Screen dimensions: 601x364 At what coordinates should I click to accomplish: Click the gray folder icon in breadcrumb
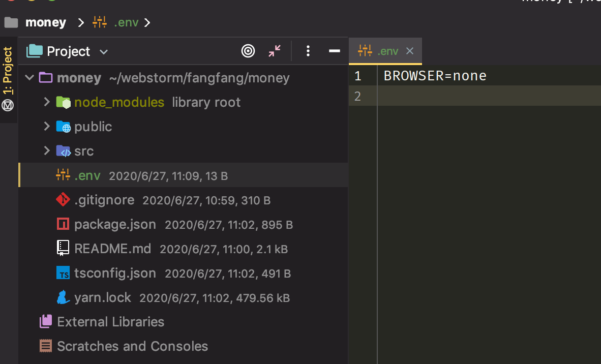[11, 22]
